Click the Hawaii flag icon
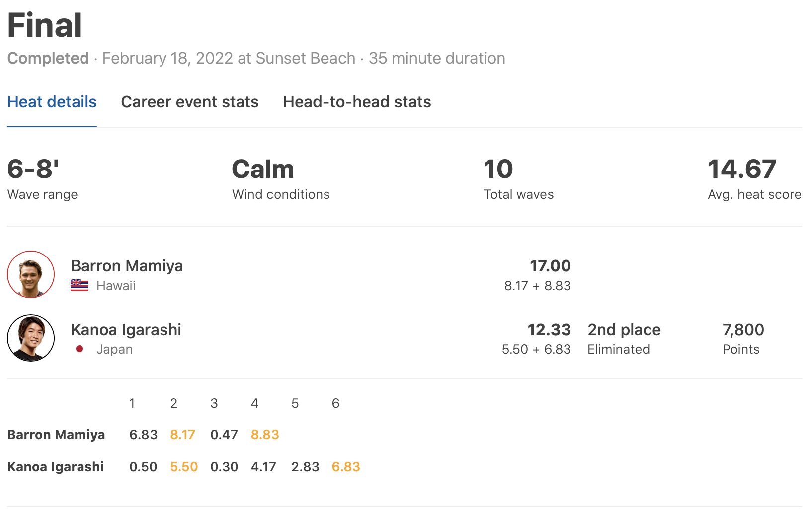This screenshot has height=514, width=812. (80, 286)
